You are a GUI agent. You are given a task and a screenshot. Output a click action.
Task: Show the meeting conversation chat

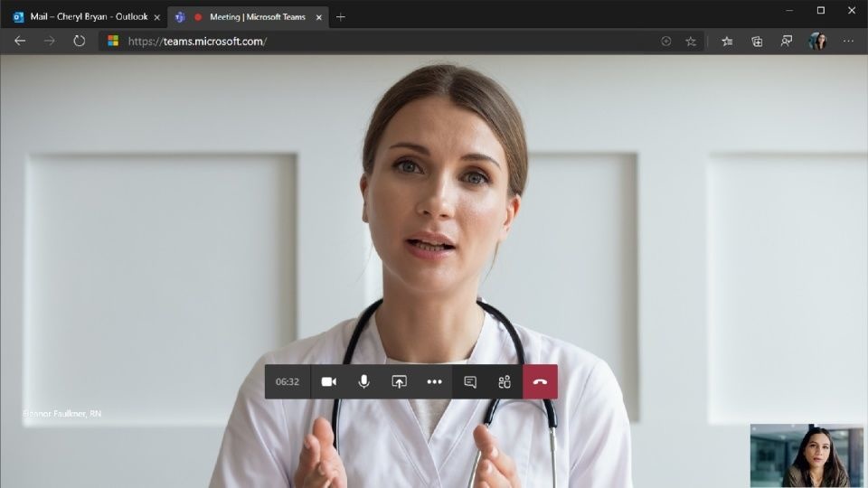pos(470,382)
